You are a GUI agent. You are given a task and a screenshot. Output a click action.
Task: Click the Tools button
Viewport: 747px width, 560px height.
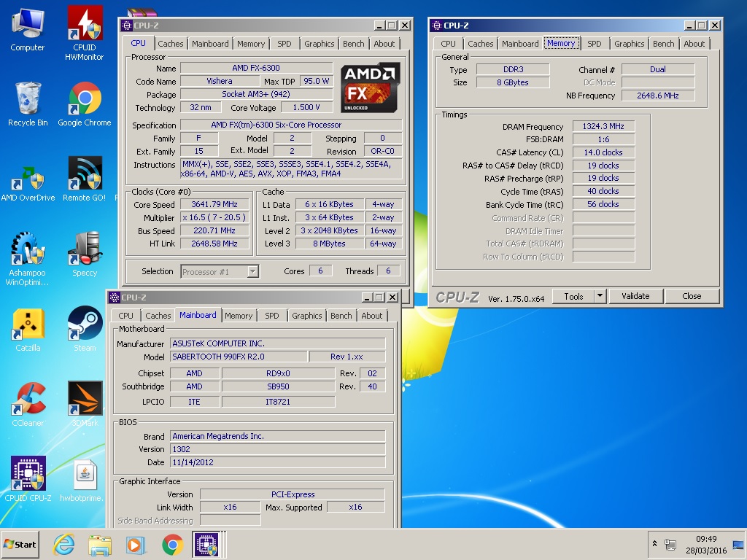tap(573, 296)
